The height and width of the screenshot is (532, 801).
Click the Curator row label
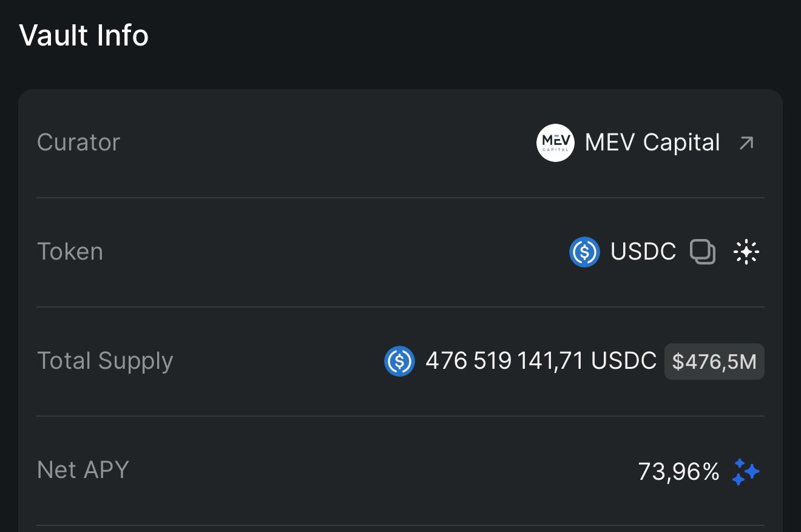(78, 143)
